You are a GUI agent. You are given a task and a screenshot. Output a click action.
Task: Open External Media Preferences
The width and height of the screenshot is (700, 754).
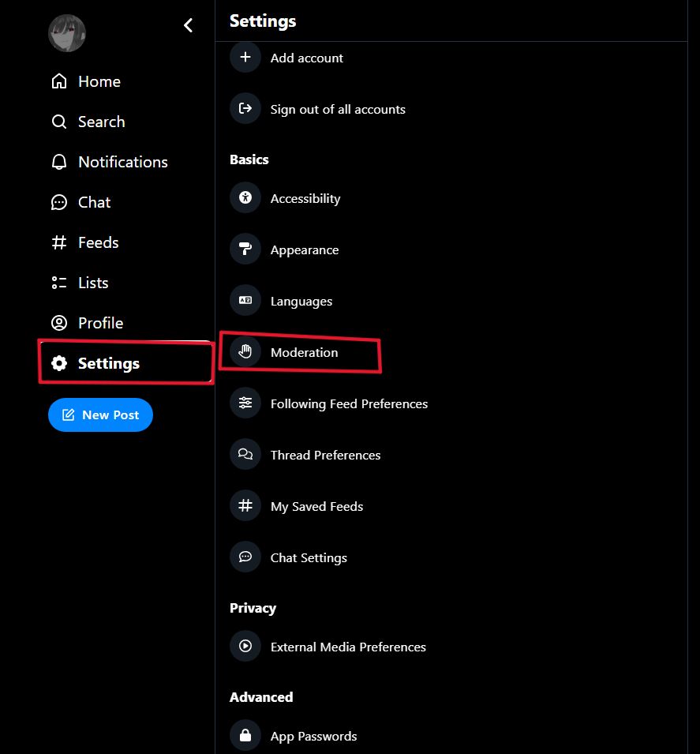347,647
